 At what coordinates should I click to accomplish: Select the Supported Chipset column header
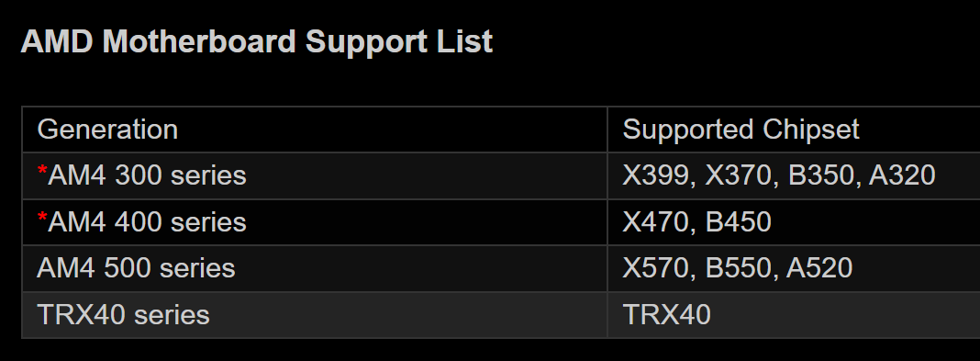coord(741,130)
